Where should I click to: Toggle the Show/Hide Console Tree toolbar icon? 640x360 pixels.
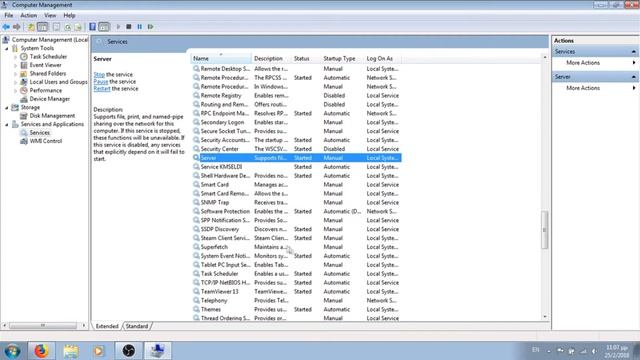(x=42, y=27)
